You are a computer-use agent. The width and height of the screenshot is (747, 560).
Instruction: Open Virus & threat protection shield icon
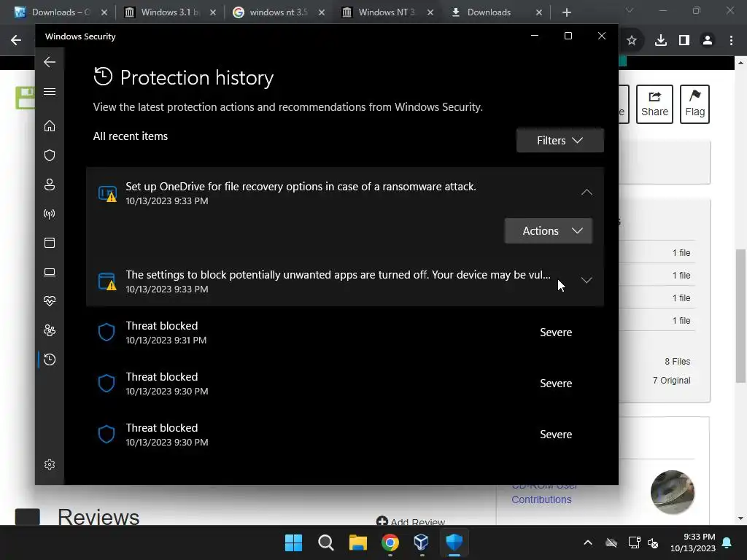[x=50, y=155]
